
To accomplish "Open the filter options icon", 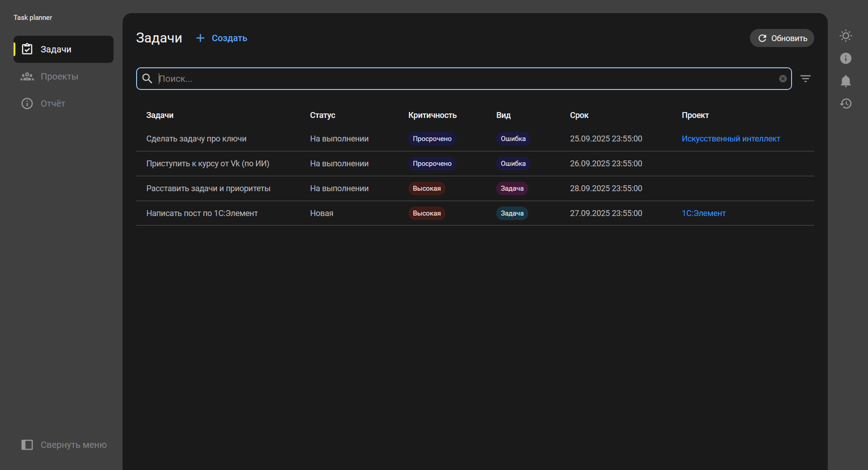I will point(805,79).
